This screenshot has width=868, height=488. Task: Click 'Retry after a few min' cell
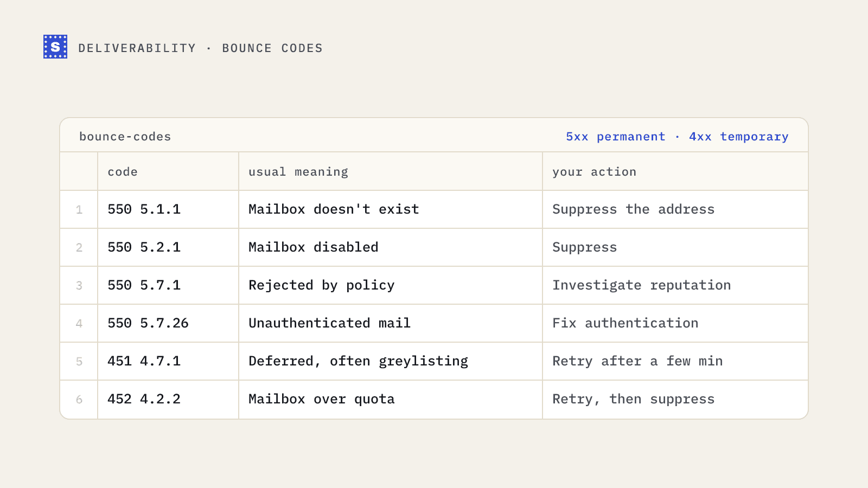point(675,361)
